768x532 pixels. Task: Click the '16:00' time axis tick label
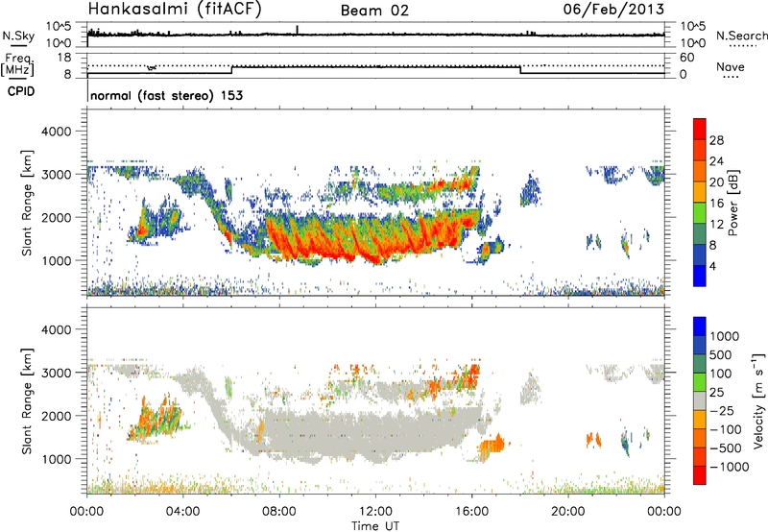471,512
